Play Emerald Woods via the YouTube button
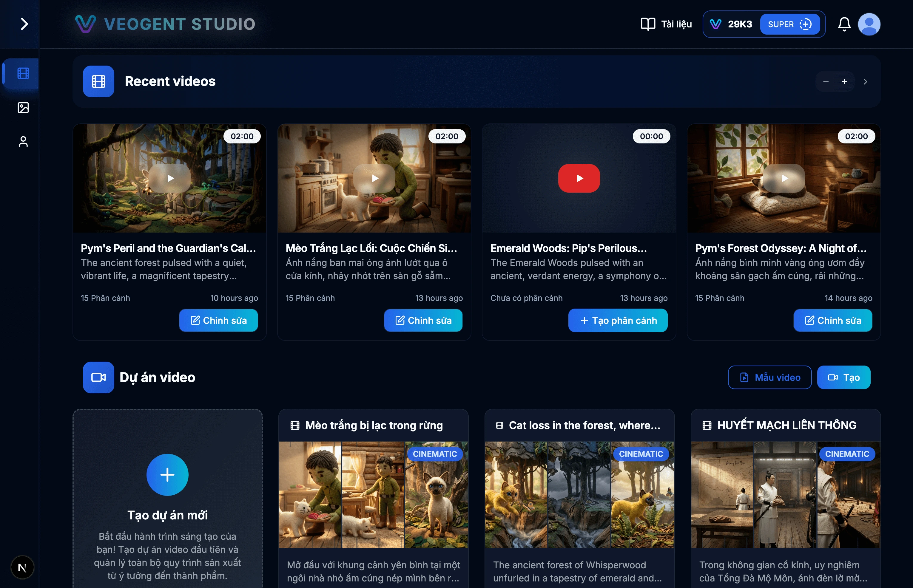The height and width of the screenshot is (588, 913). [x=579, y=178]
